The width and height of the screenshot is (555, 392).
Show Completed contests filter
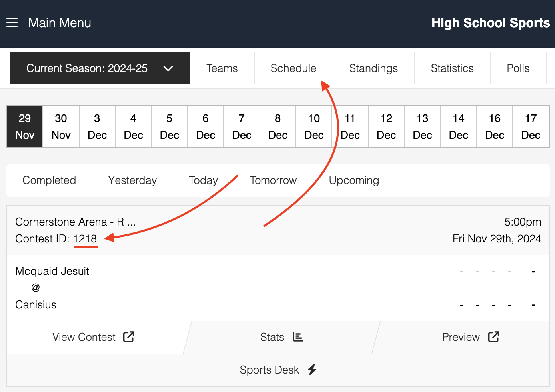(x=49, y=180)
